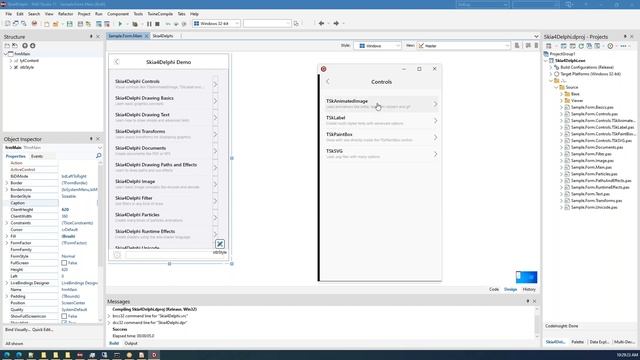640x360 pixels.
Task: Click the refresh icon in the Projects toolbar
Action: (581, 46)
